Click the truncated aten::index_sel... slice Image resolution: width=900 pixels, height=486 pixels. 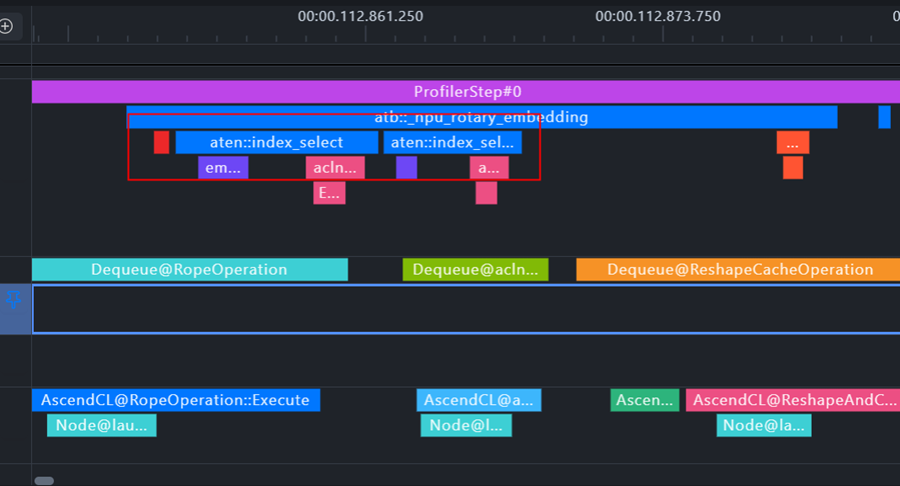(x=452, y=142)
